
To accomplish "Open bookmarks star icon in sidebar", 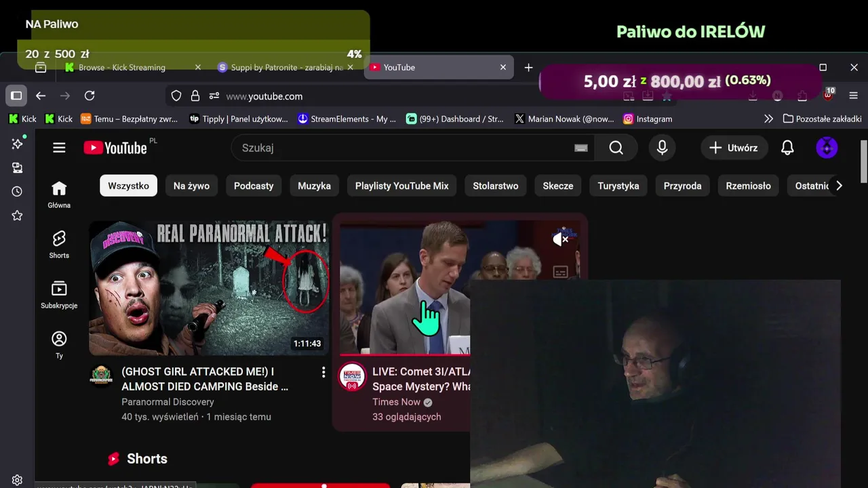I will (x=17, y=216).
